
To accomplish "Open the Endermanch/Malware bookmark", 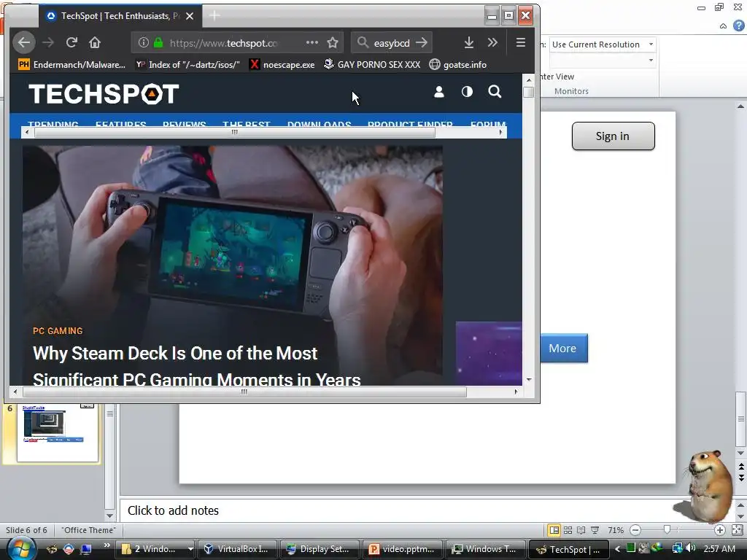I will click(x=72, y=64).
